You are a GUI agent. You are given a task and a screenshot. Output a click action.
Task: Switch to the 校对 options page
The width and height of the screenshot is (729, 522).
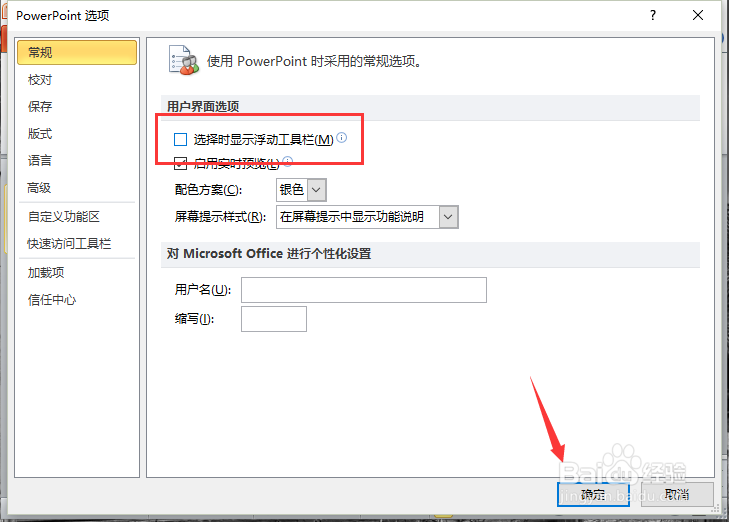coord(40,80)
